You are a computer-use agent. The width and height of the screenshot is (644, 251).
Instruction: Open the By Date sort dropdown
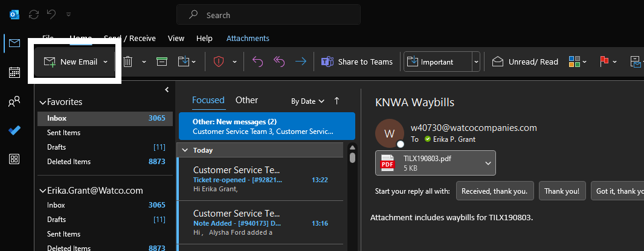click(x=308, y=101)
